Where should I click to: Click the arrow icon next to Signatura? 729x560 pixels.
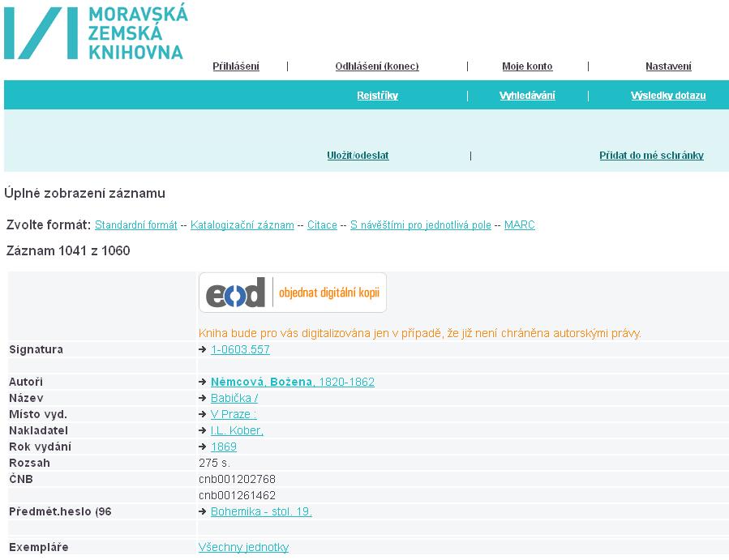pyautogui.click(x=202, y=349)
